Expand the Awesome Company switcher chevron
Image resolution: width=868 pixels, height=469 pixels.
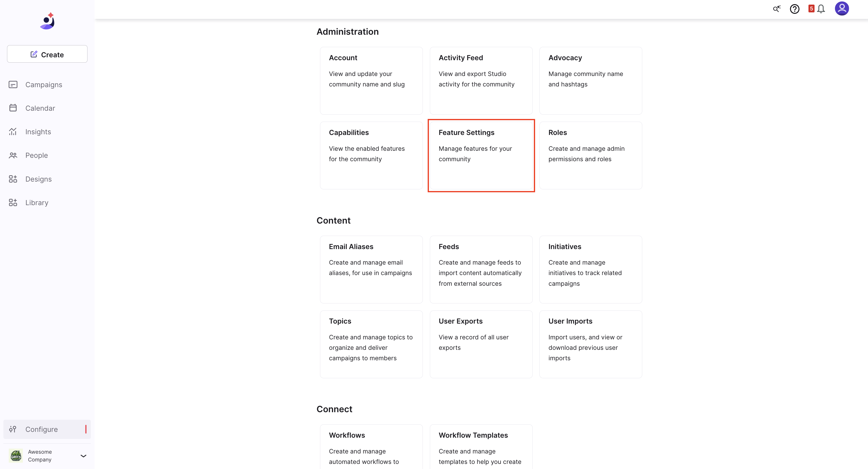83,456
